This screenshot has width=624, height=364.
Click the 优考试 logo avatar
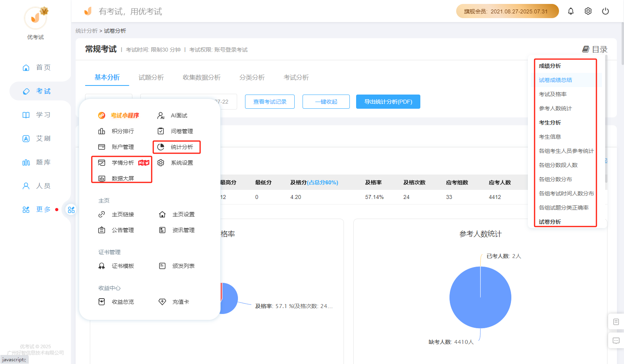pos(35,18)
